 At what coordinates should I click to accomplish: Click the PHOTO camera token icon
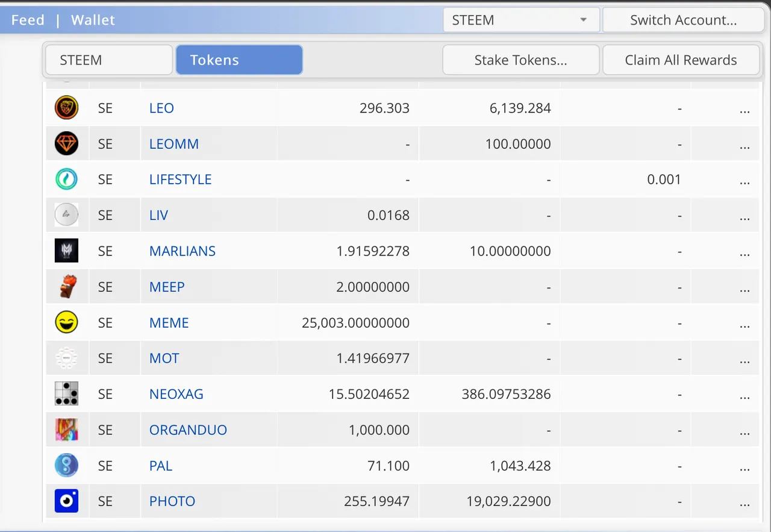(x=66, y=501)
